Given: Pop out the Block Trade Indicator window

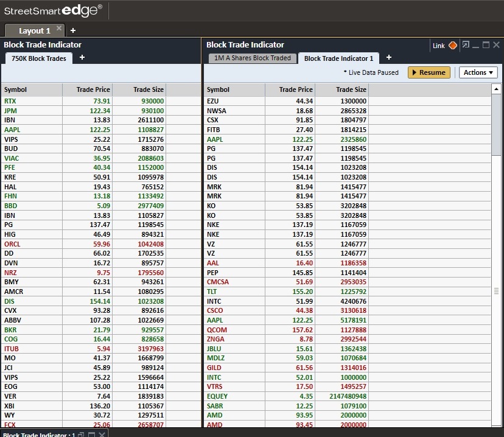Looking at the screenshot, I should (466, 44).
